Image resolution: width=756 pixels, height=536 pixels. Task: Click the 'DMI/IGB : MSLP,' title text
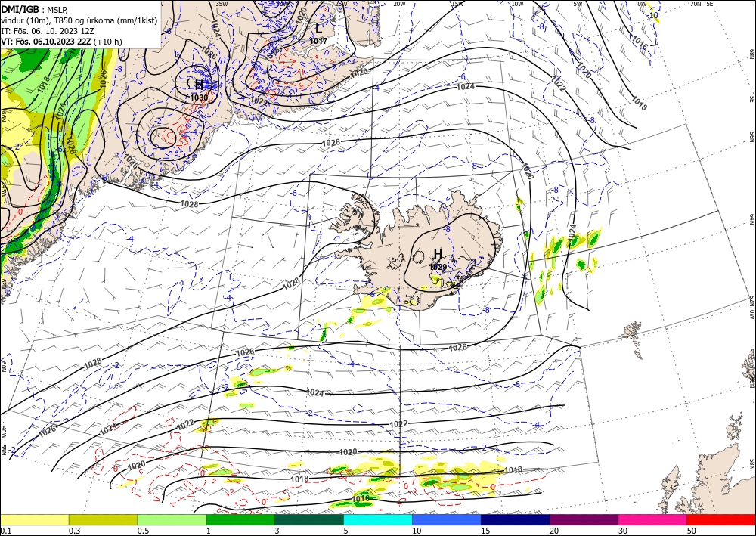click(35, 9)
